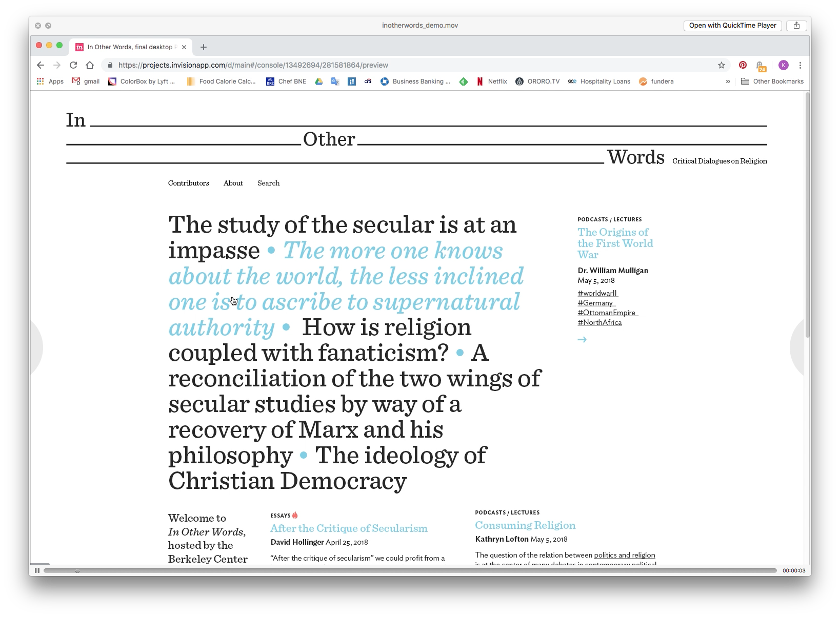Click the page vertical scrollbar
This screenshot has width=840, height=617.
(807, 215)
